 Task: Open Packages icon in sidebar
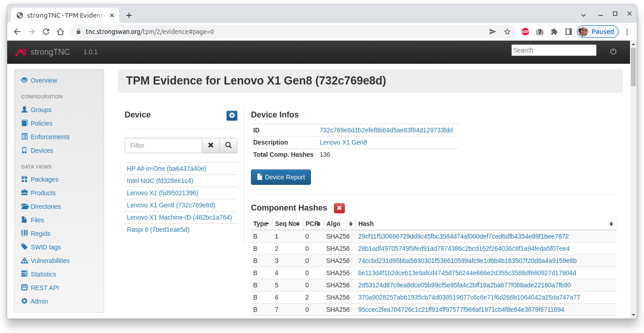24,179
